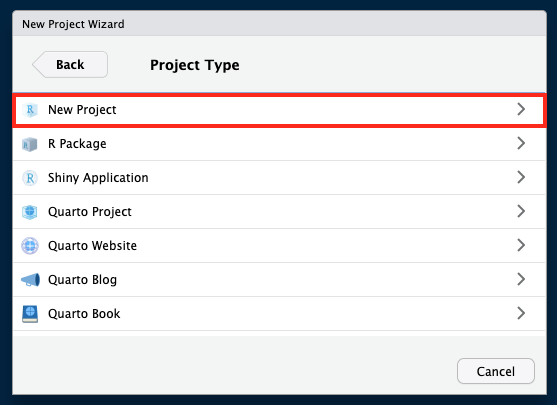This screenshot has width=557, height=405.
Task: Click the New Project R cube icon
Action: [x=30, y=110]
